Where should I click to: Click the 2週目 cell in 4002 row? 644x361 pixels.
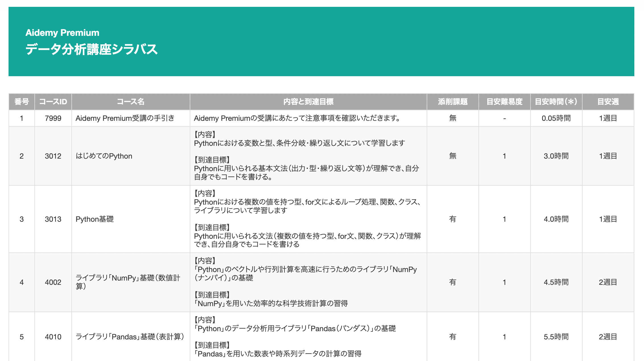point(608,282)
